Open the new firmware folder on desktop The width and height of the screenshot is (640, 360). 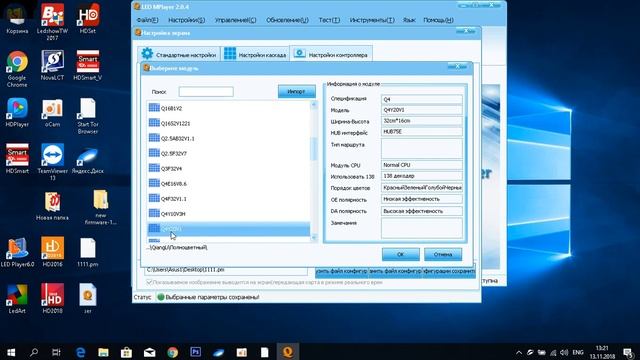pos(100,207)
